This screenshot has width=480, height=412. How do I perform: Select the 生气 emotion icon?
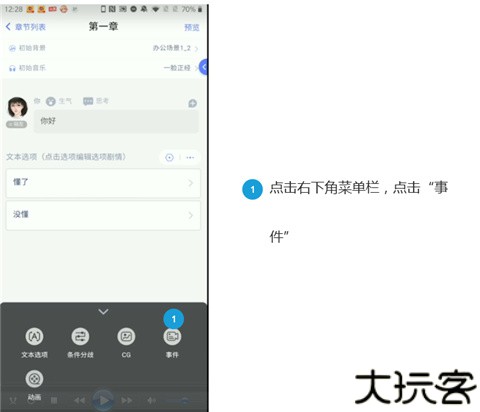(x=51, y=101)
